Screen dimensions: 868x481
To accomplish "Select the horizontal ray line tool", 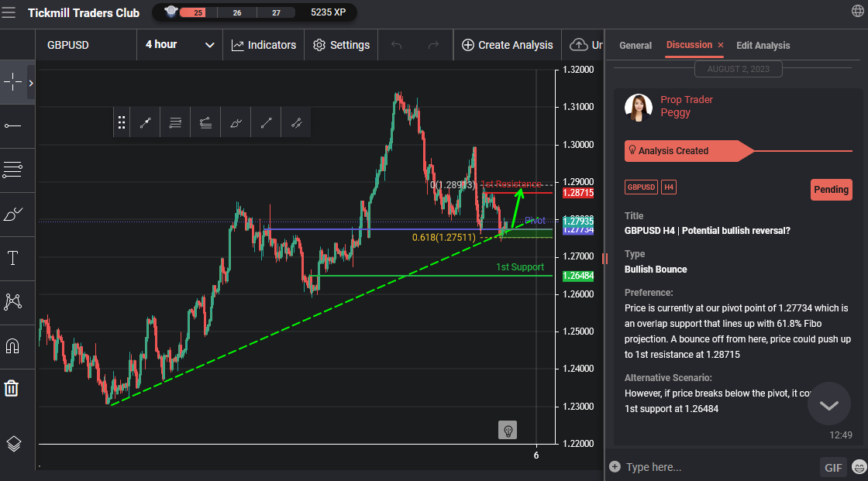I will [x=12, y=126].
